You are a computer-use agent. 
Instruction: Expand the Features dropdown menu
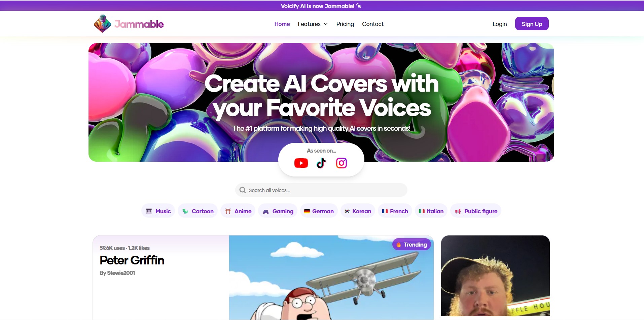[313, 24]
